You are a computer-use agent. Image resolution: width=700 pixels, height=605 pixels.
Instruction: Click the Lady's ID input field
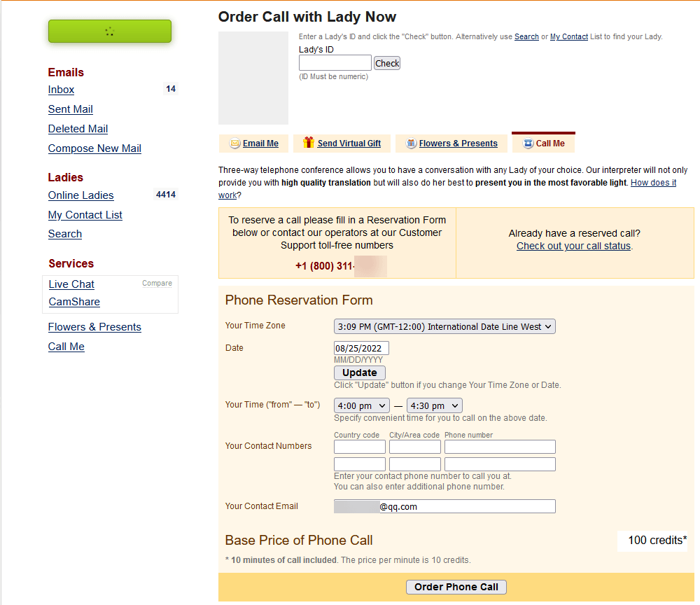click(x=335, y=63)
